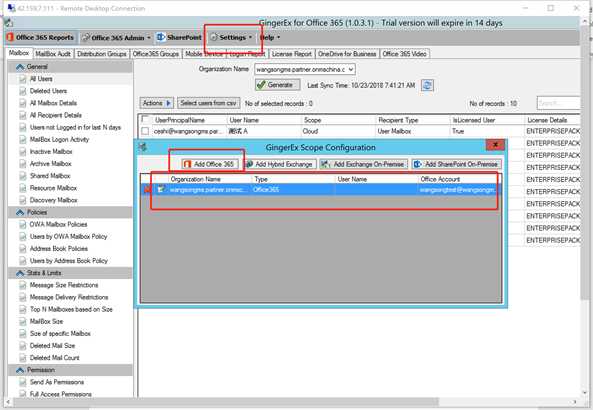The height and width of the screenshot is (410, 593).
Task: Click the Deleted Users report icon
Action: [23, 91]
